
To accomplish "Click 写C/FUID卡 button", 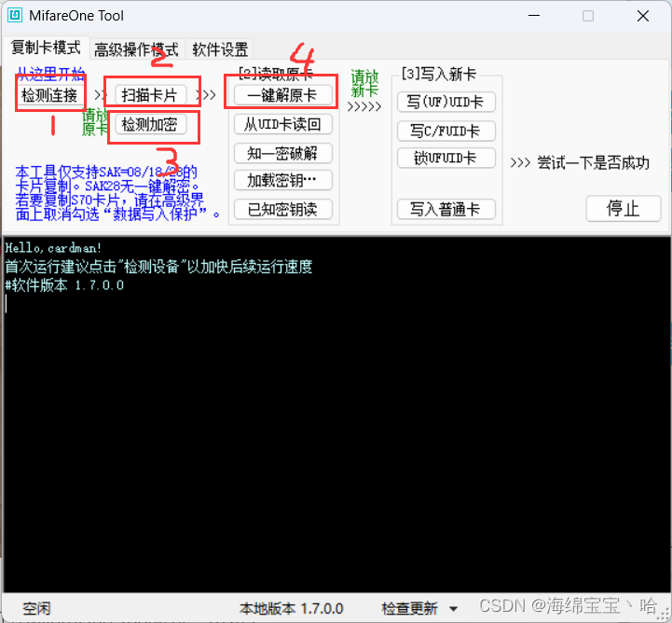I will click(x=446, y=131).
